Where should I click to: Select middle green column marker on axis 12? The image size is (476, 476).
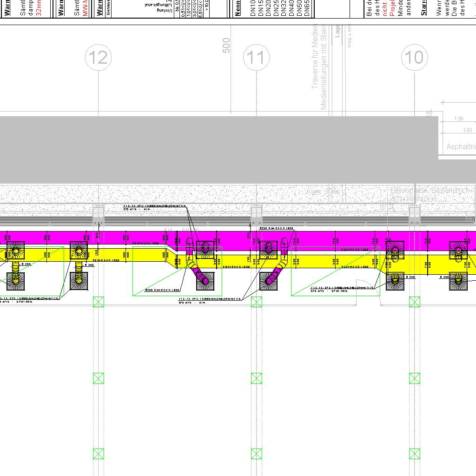click(x=99, y=378)
